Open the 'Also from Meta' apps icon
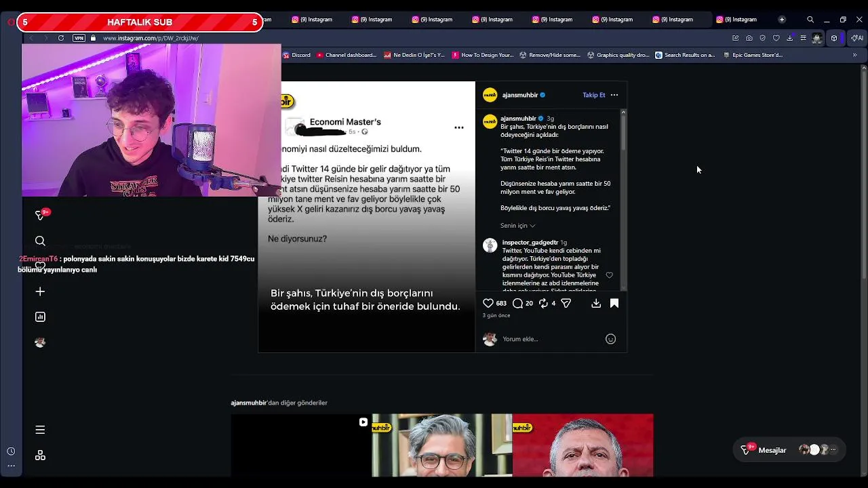This screenshot has height=488, width=868. (x=40, y=455)
